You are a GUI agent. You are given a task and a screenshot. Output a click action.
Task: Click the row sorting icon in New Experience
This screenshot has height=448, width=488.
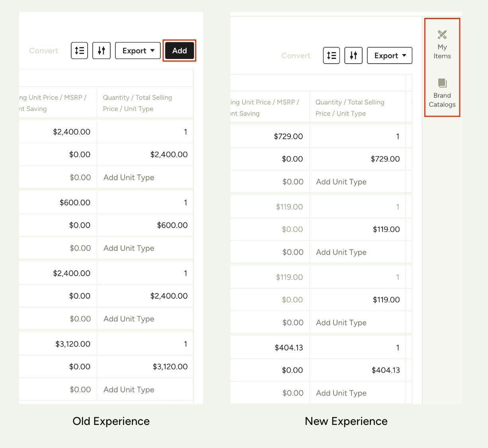331,55
